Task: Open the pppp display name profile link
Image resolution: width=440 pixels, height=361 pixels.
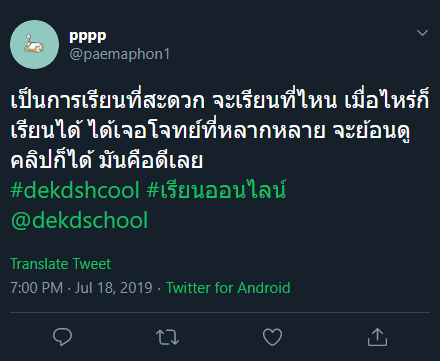Action: click(88, 36)
